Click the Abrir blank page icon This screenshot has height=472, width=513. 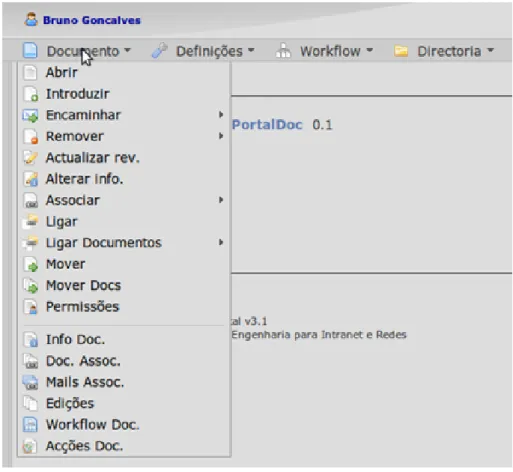click(x=30, y=72)
